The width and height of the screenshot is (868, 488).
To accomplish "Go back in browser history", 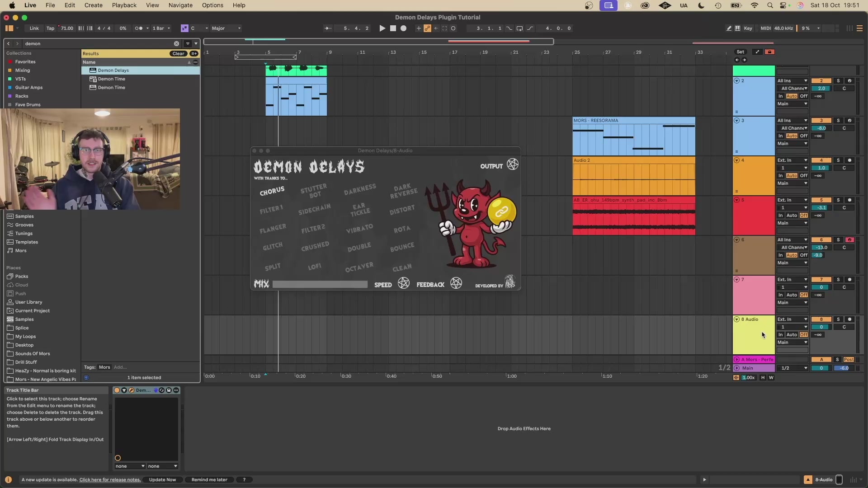I will [8, 43].
